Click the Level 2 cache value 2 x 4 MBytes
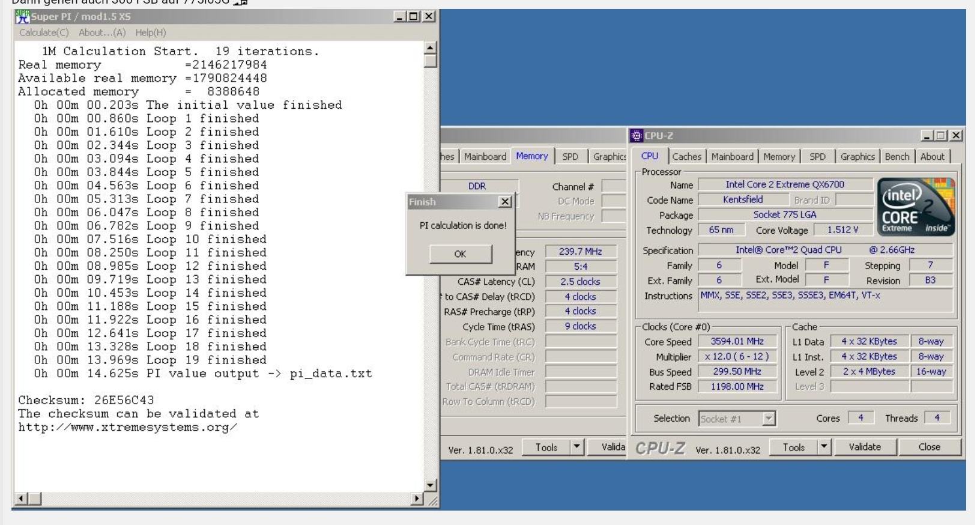980x525 pixels. coord(869,371)
